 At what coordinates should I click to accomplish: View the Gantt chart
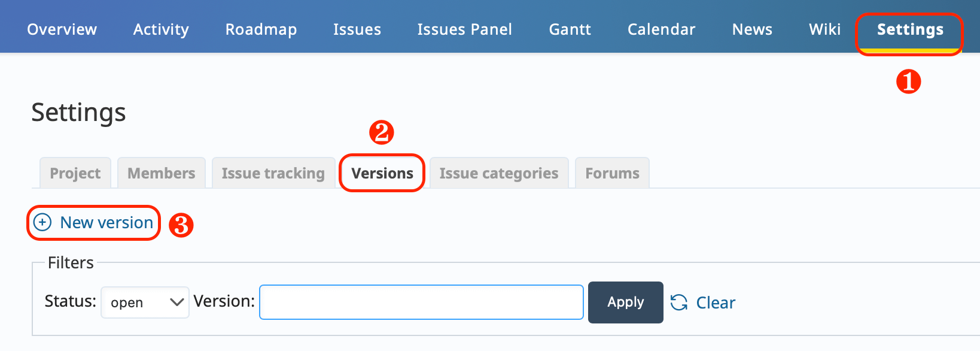tap(569, 29)
